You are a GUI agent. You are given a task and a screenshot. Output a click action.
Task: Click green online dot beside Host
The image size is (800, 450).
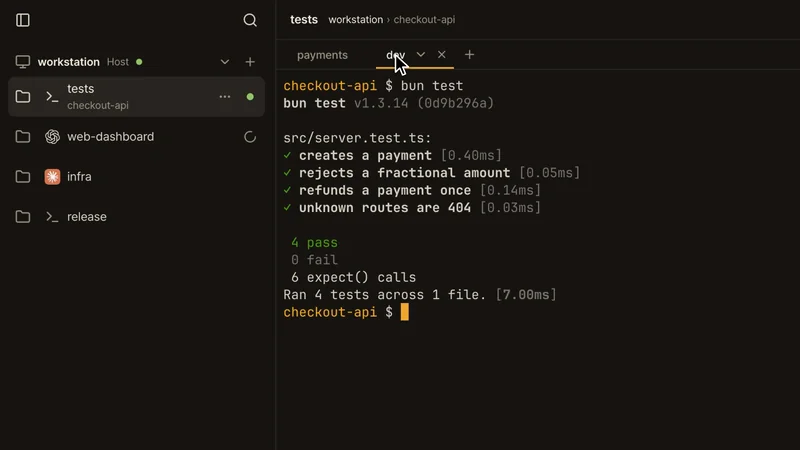coord(139,62)
